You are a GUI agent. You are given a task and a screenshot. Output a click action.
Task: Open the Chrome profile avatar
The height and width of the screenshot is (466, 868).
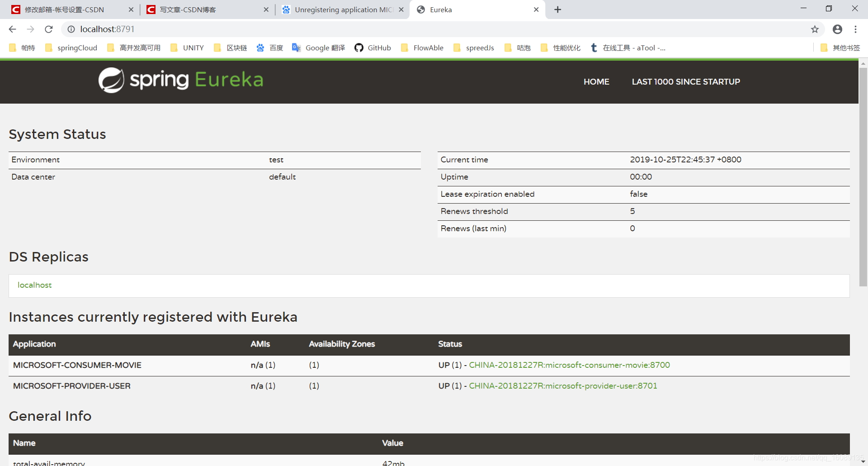click(x=837, y=29)
